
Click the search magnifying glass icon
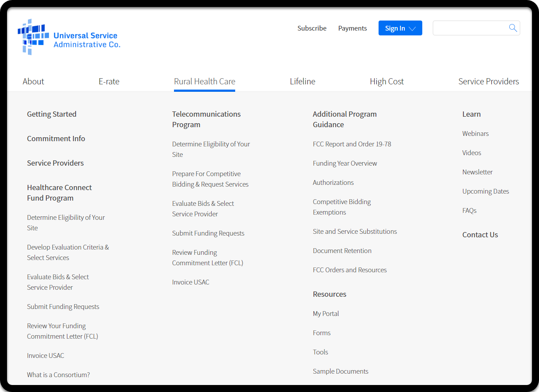coord(513,28)
